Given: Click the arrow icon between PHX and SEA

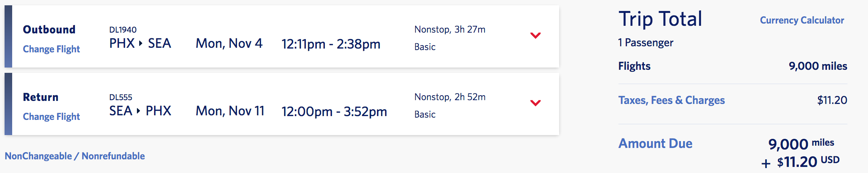Looking at the screenshot, I should click(141, 44).
